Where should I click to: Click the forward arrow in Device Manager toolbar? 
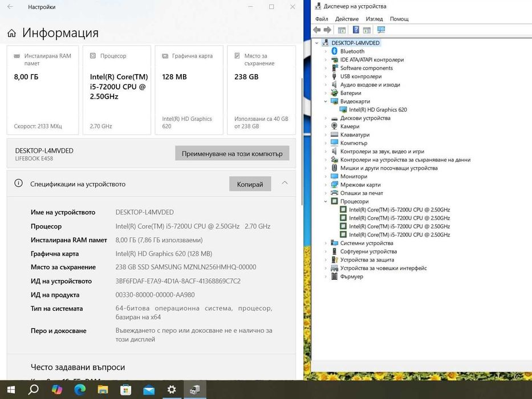[x=327, y=30]
